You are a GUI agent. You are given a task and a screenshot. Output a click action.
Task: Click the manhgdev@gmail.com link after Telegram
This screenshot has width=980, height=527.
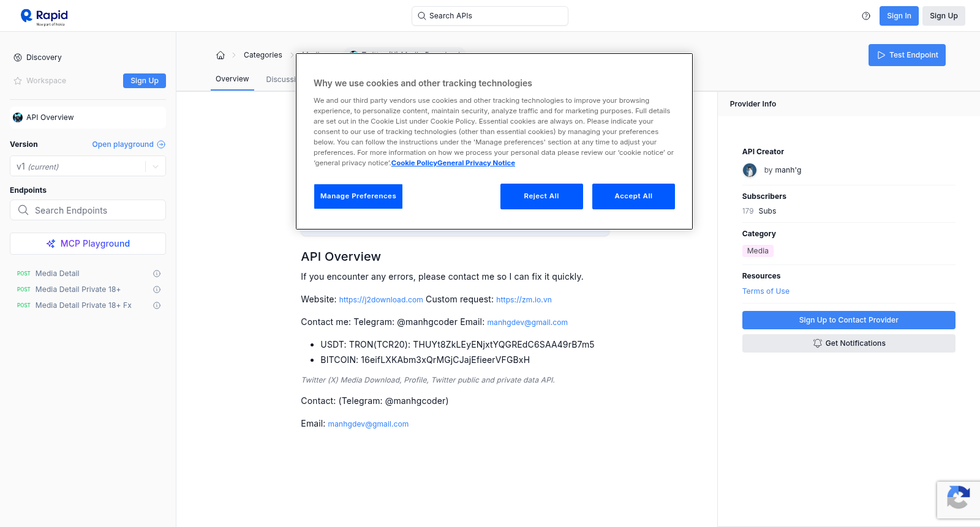click(527, 323)
